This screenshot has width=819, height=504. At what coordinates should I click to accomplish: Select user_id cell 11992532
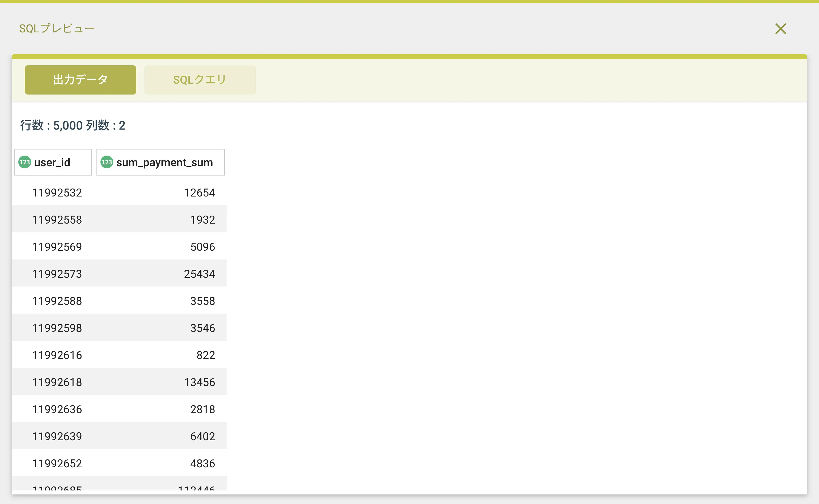tap(57, 193)
